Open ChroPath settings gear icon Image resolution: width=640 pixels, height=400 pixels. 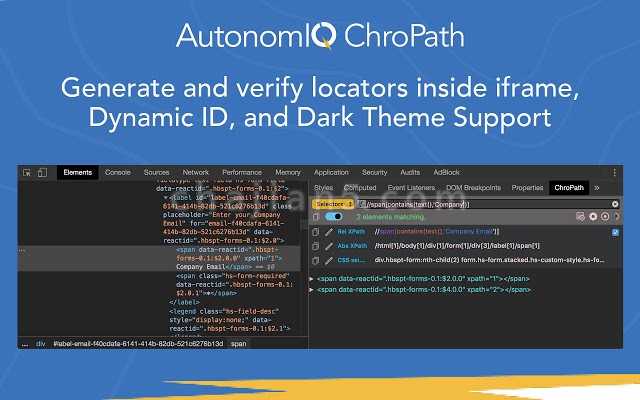click(x=593, y=217)
